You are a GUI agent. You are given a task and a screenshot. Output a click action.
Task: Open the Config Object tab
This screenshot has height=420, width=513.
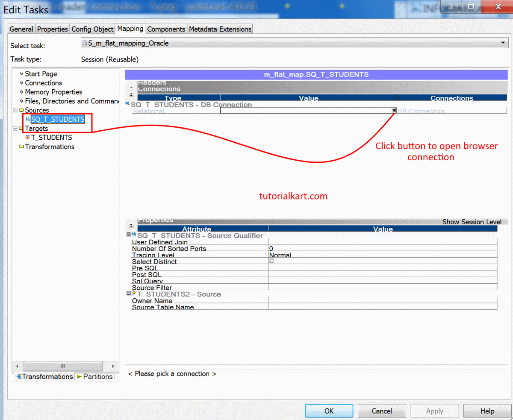(x=92, y=29)
